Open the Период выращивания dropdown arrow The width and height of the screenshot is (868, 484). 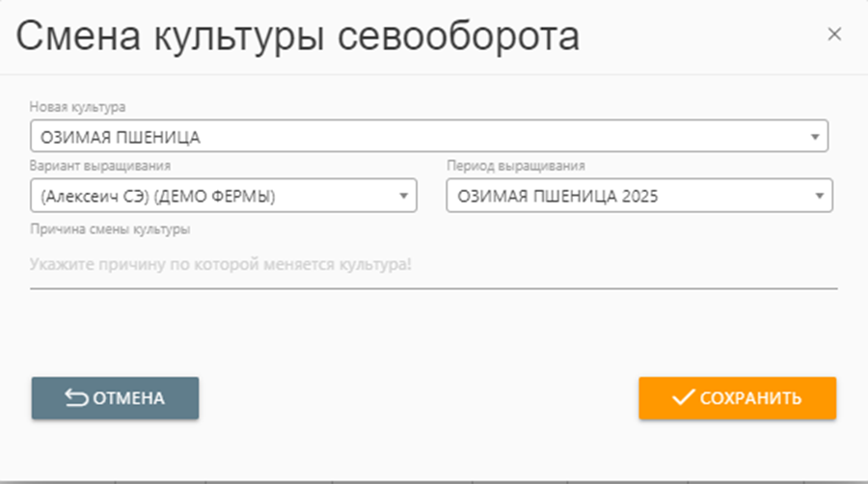[819, 197]
